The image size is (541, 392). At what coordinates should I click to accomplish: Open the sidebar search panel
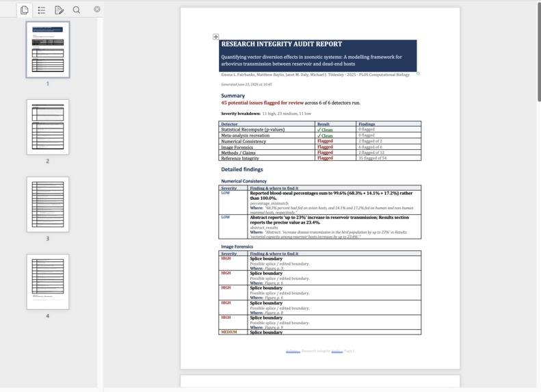tap(77, 10)
